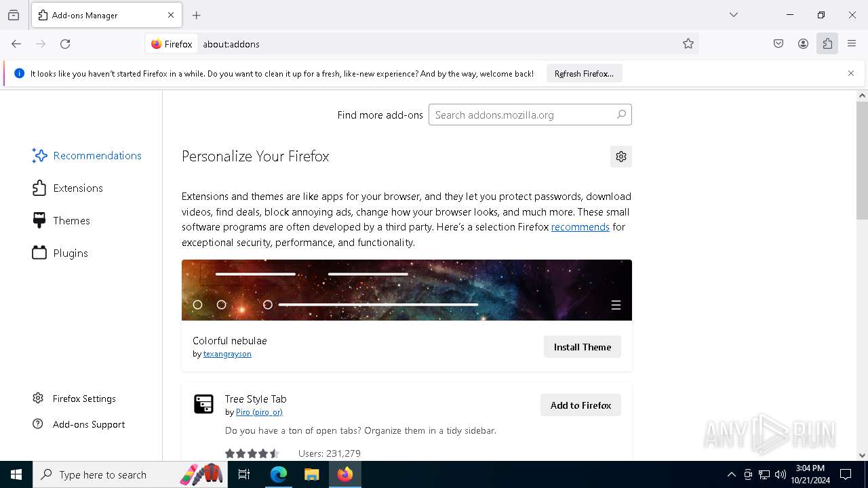The width and height of the screenshot is (868, 488).
Task: Reload the current page
Action: [x=65, y=44]
